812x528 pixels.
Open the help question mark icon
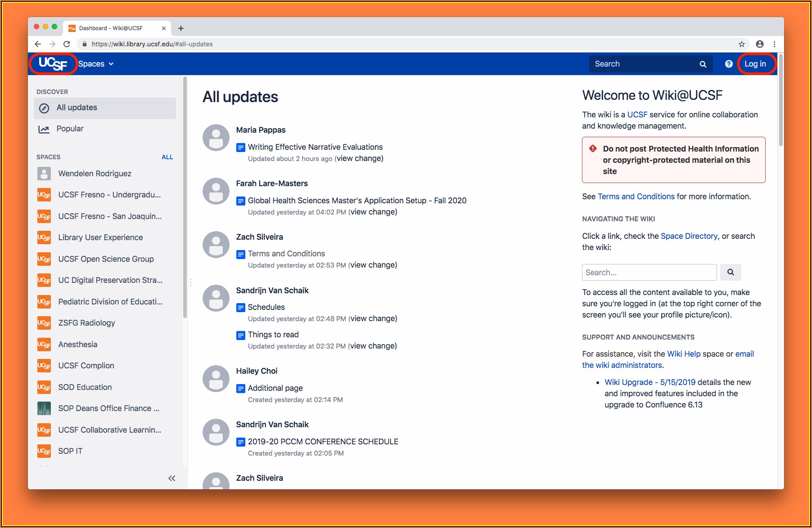click(729, 64)
